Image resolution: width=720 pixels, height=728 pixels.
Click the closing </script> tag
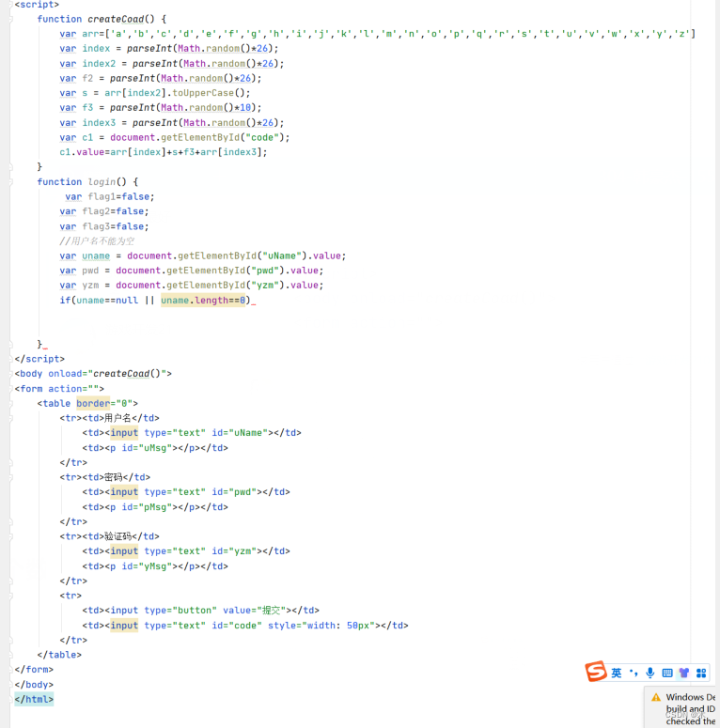point(39,359)
